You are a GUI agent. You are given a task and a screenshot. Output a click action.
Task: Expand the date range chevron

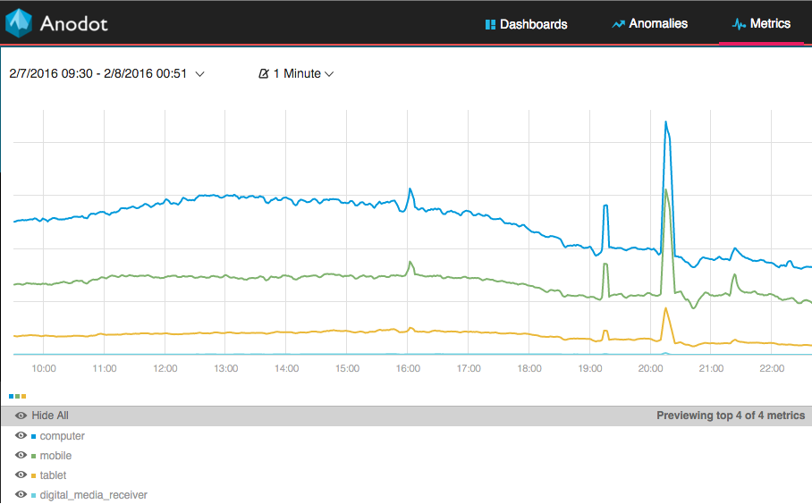click(199, 74)
